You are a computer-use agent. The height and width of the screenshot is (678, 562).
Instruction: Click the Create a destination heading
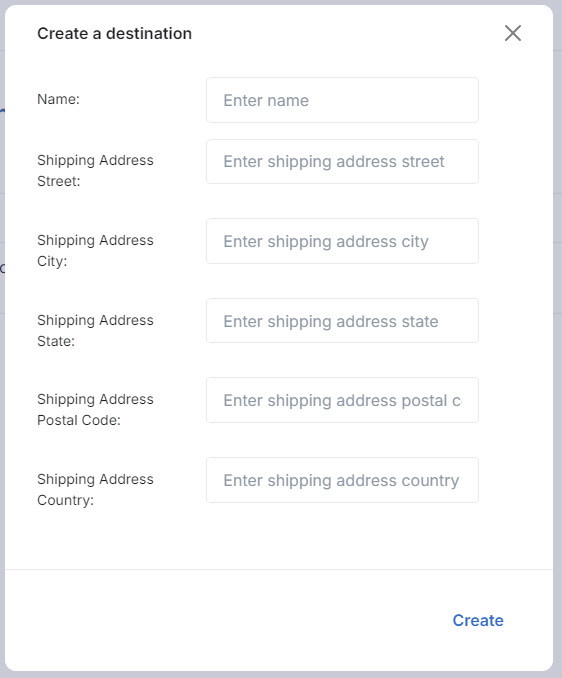point(115,33)
